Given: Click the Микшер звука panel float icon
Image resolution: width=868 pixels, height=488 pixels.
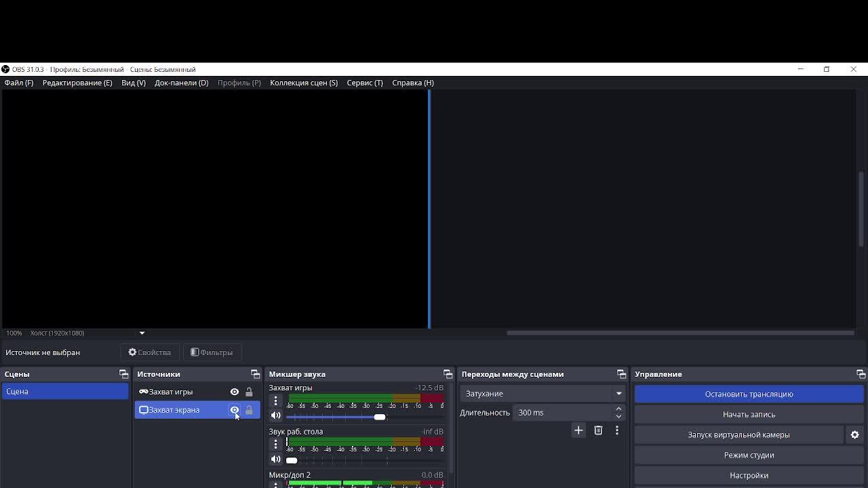Looking at the screenshot, I should (x=448, y=374).
